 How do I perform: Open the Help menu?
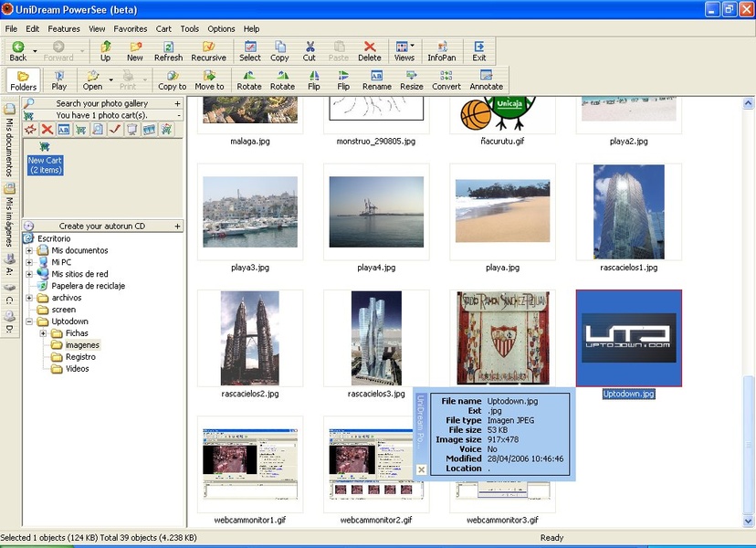251,29
